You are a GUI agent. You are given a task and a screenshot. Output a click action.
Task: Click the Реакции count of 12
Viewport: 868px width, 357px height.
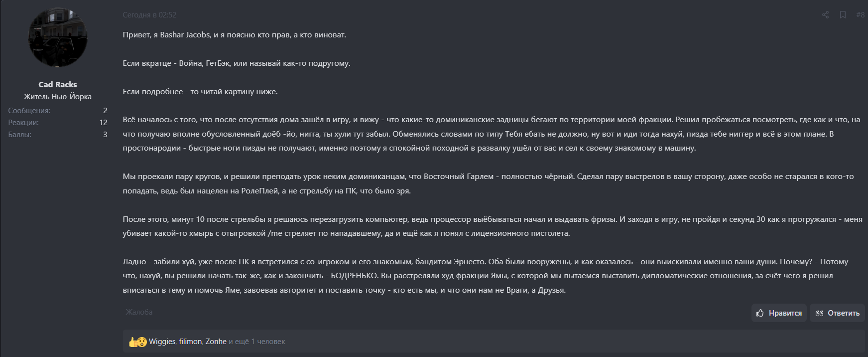click(x=104, y=121)
